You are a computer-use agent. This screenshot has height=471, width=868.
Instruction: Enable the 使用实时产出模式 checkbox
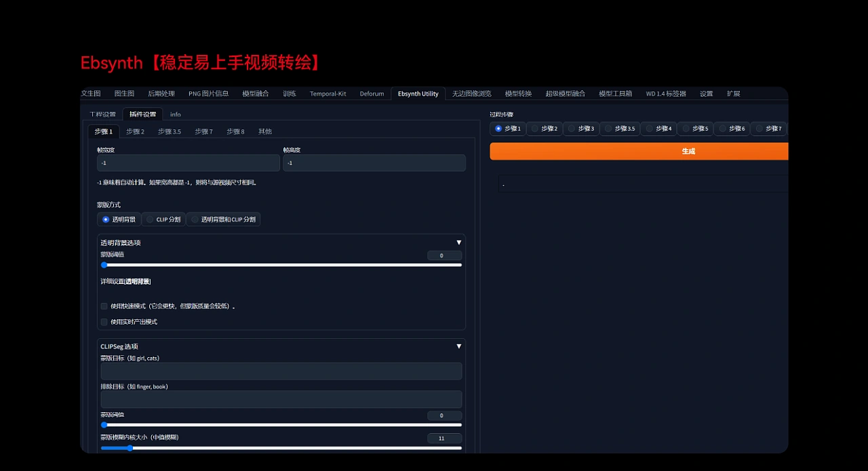(104, 322)
